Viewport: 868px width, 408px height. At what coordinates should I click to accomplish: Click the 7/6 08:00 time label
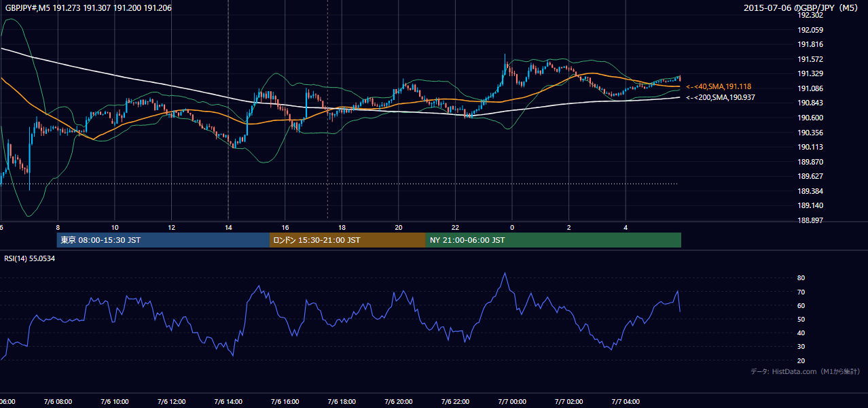(58, 402)
